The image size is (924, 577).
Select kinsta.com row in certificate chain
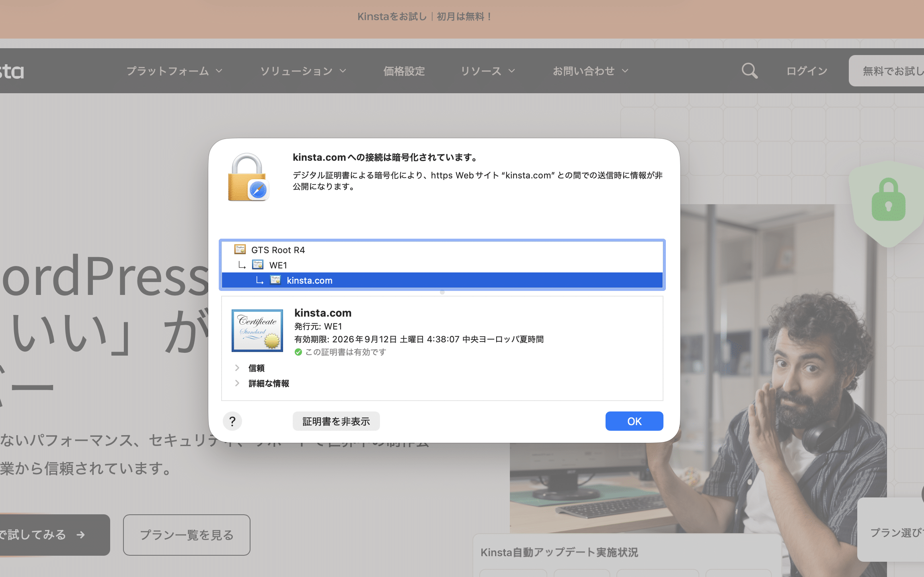click(x=442, y=280)
